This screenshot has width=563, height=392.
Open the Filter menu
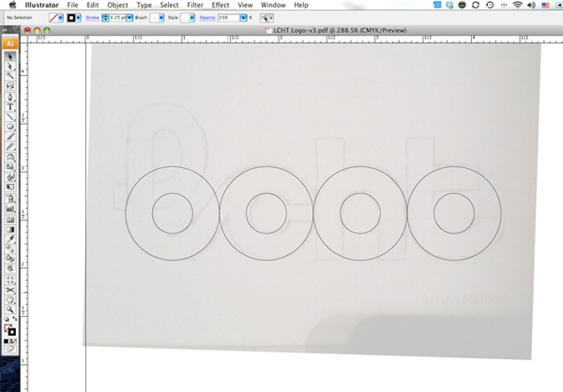tap(195, 5)
